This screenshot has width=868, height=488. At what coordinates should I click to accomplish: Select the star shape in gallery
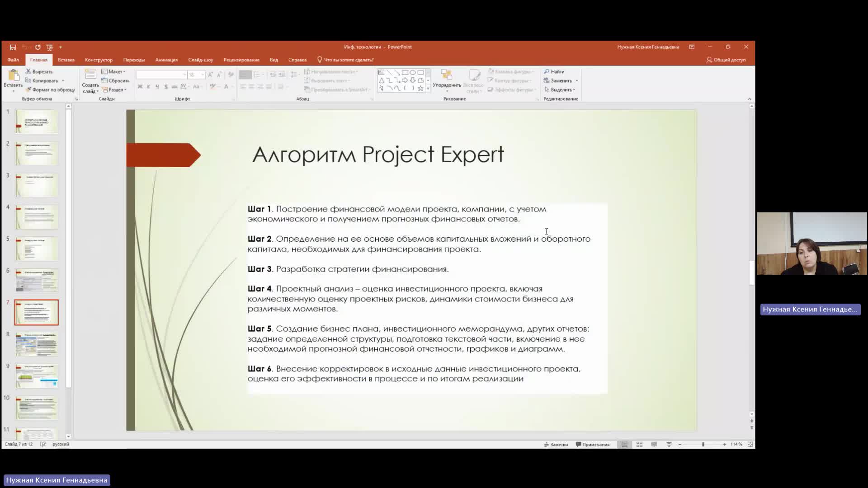[420, 89]
